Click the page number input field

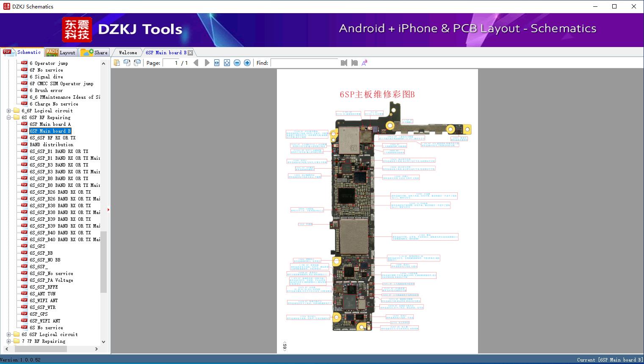point(171,63)
